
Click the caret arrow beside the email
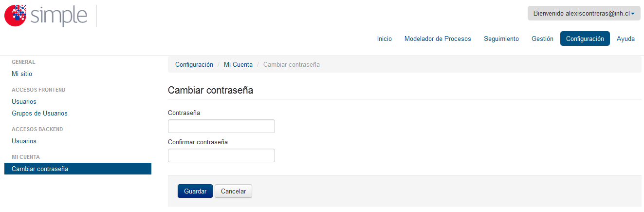tap(633, 14)
